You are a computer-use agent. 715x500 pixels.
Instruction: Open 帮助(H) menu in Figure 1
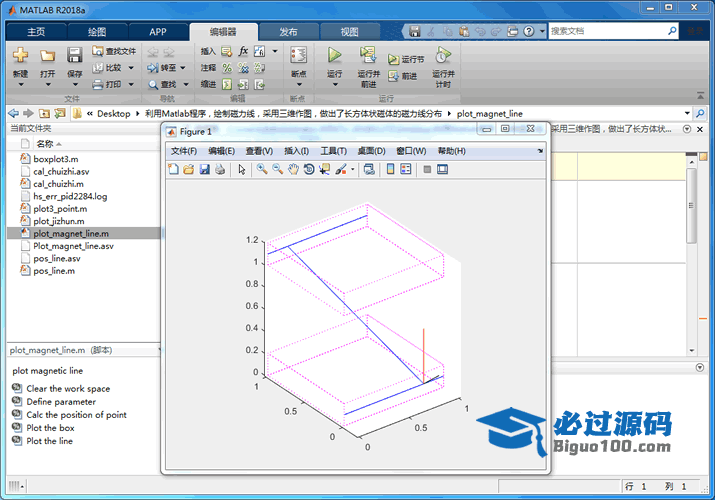(451, 151)
